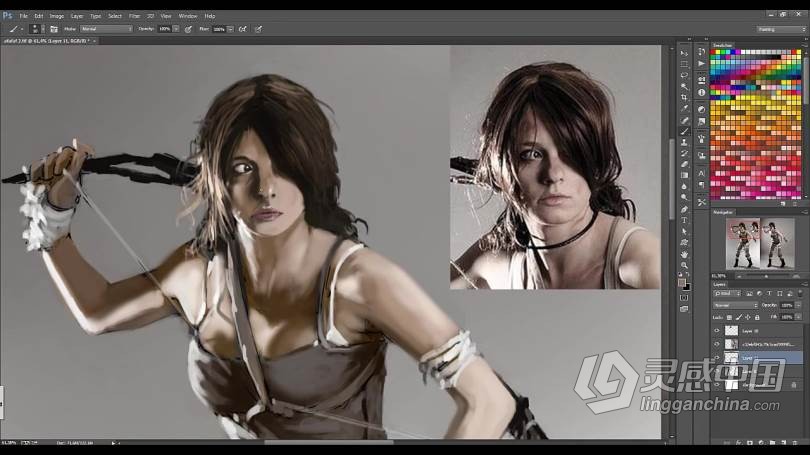Select the Blur tool
Image resolution: width=810 pixels, height=455 pixels.
click(684, 186)
